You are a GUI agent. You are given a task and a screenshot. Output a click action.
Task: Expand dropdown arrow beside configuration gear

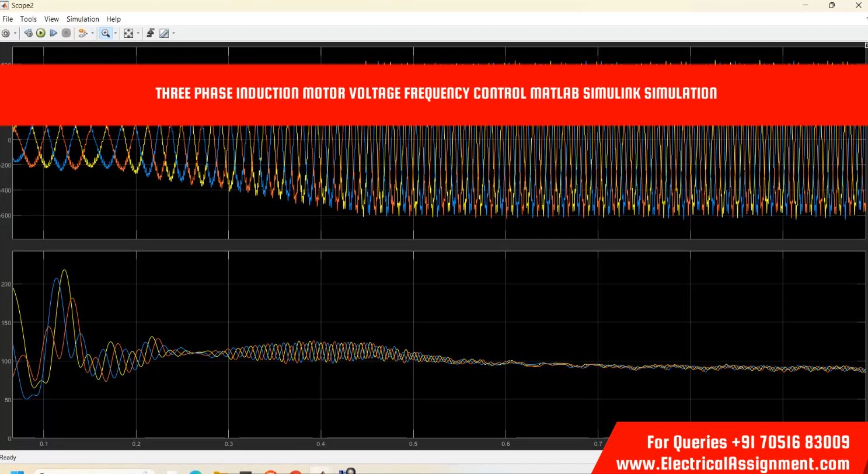pos(15,33)
